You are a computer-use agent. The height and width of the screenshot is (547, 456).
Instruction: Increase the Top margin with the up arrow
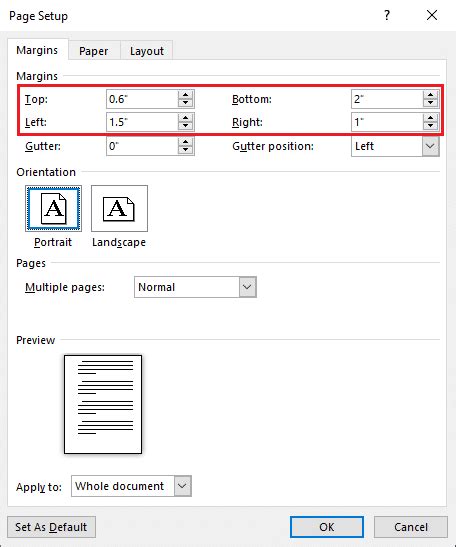tap(186, 95)
